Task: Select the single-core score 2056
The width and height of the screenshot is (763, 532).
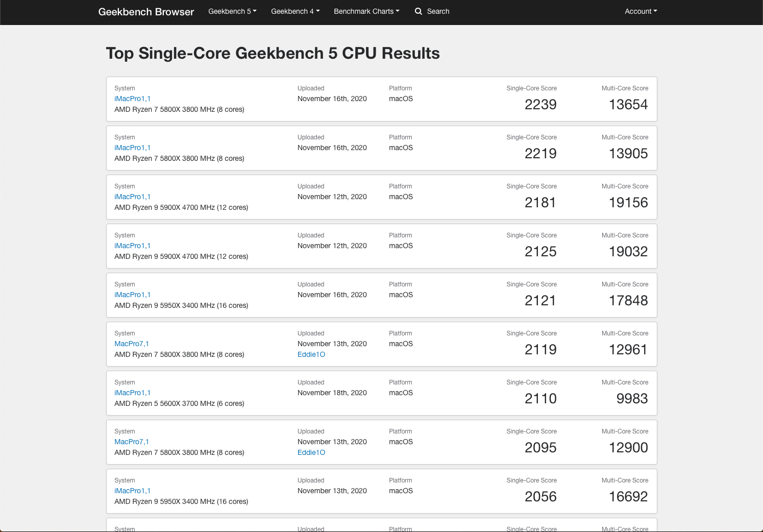Action: pos(540,497)
